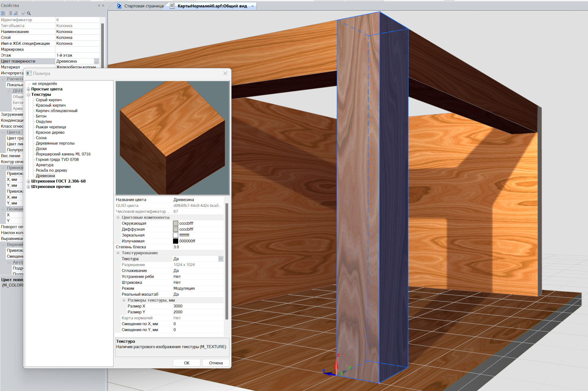Collapse the Цветовые компоненты section
The image size is (588, 391).
(x=118, y=217)
